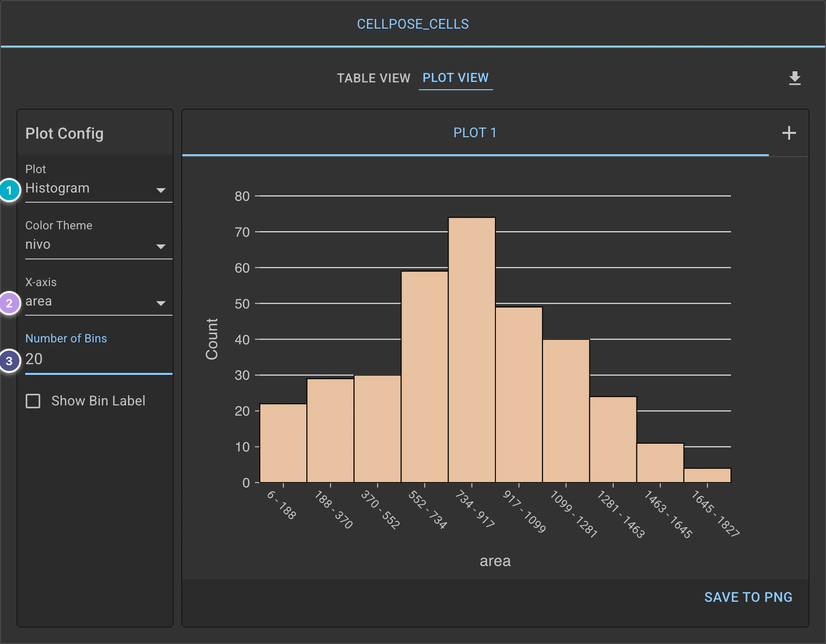Click the 'Count' y-axis title

click(212, 339)
